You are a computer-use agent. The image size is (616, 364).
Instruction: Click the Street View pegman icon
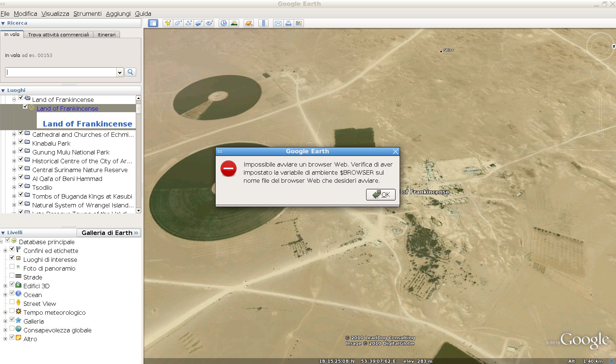tap(18, 303)
